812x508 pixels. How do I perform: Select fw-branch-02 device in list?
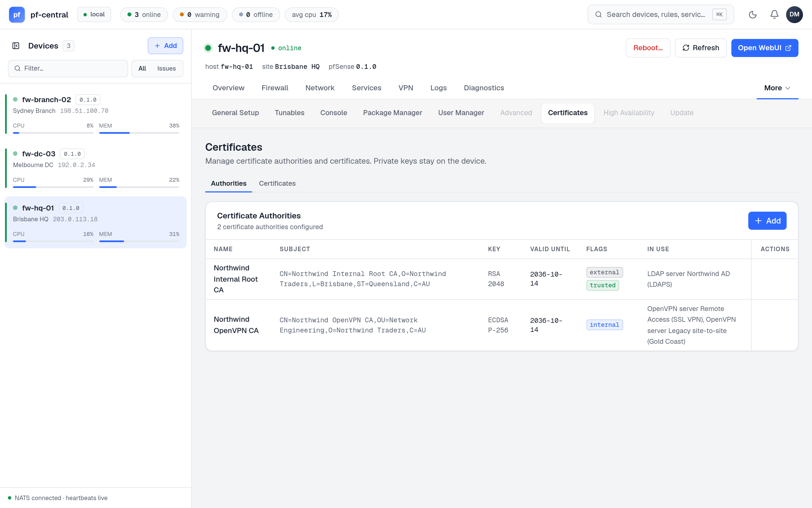(x=96, y=114)
